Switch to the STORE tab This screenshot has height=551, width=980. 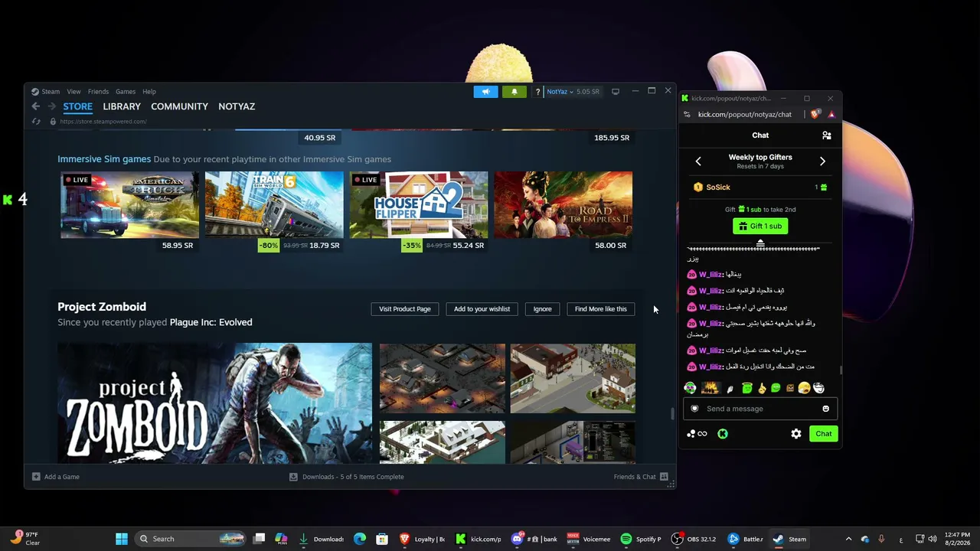[78, 106]
